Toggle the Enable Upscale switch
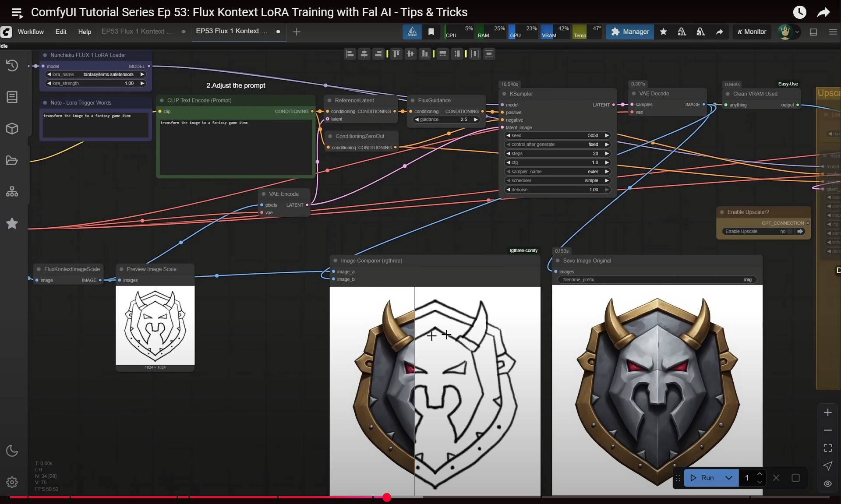 click(x=789, y=232)
